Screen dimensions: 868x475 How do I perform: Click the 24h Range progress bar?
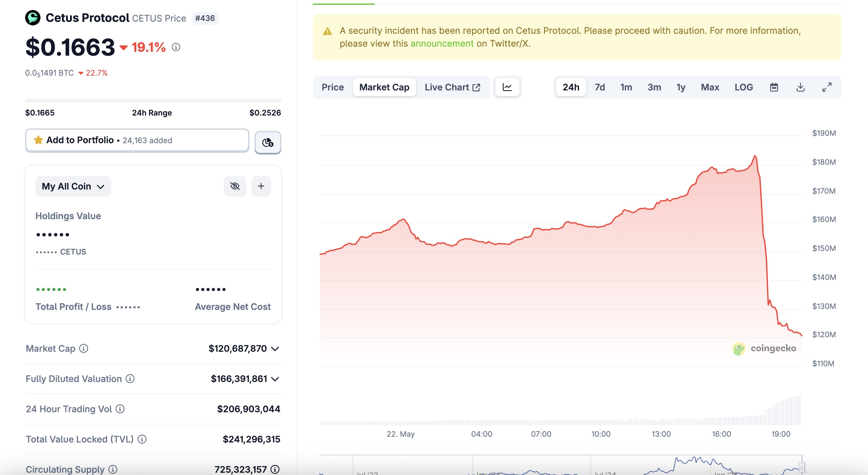(x=153, y=100)
